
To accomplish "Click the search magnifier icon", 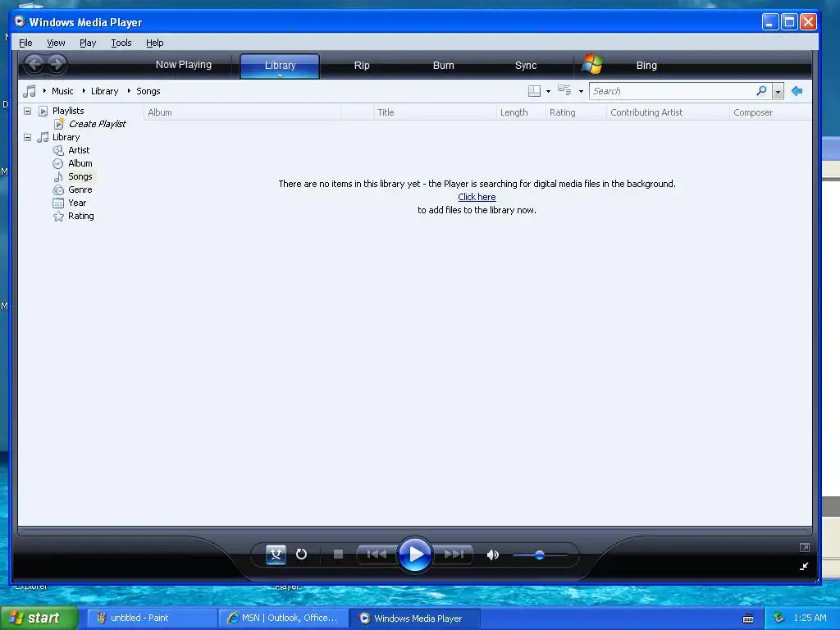I will point(761,90).
